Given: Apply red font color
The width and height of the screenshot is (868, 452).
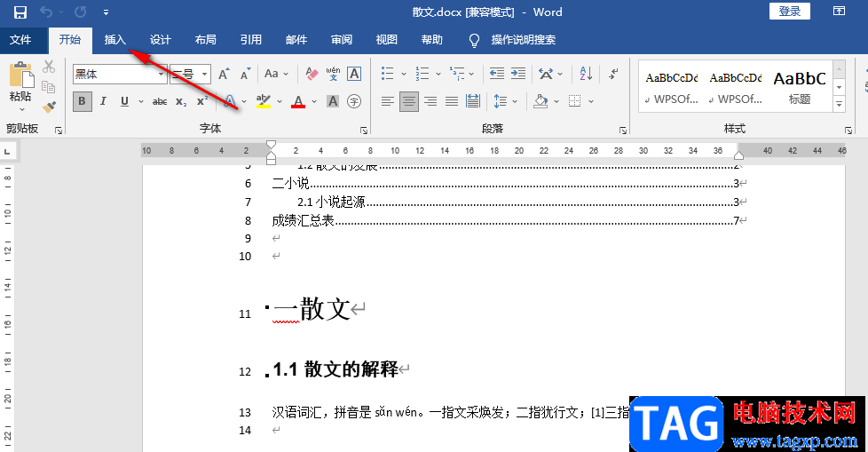Looking at the screenshot, I should click(x=298, y=101).
